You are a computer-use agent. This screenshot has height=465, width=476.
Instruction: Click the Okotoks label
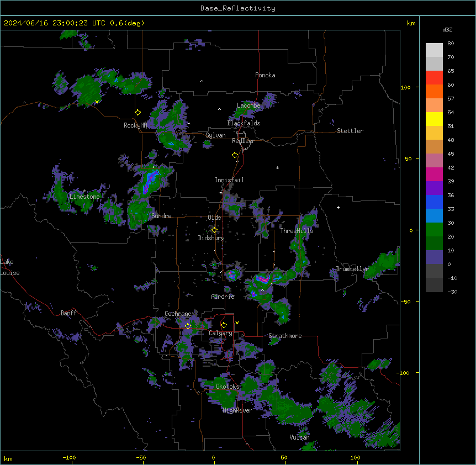228,387
